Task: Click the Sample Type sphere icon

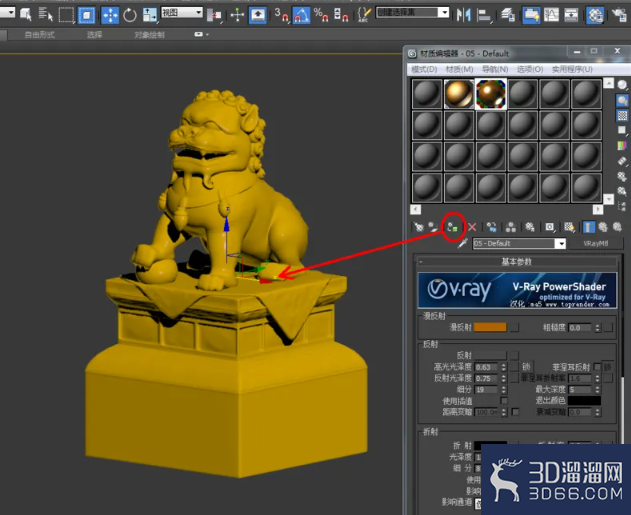Action: (622, 85)
